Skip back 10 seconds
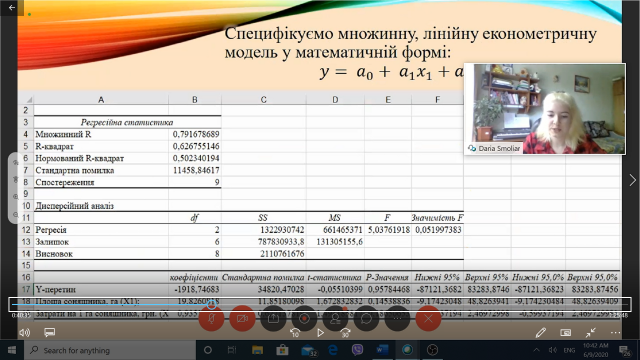Image resolution: width=640 pixels, height=360 pixels. 295,333
